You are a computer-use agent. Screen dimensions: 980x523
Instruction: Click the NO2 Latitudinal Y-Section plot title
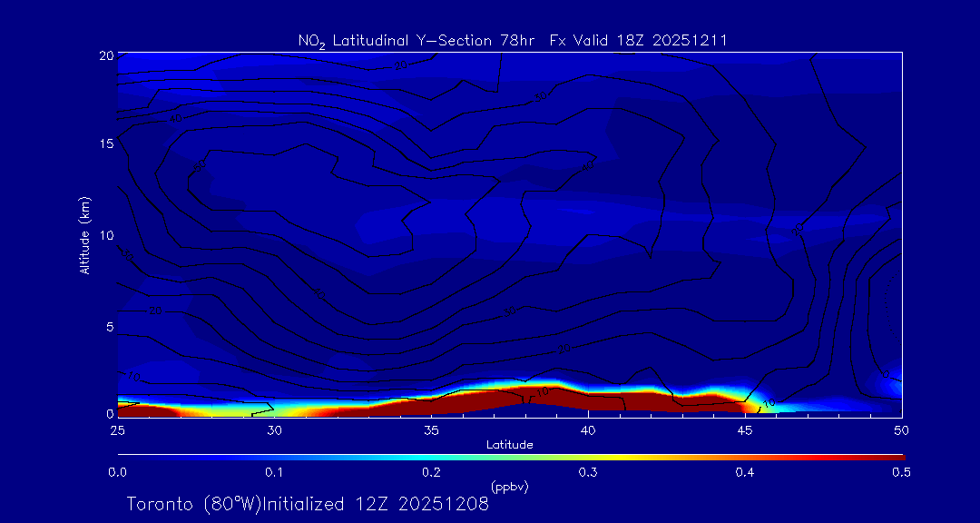click(x=512, y=41)
